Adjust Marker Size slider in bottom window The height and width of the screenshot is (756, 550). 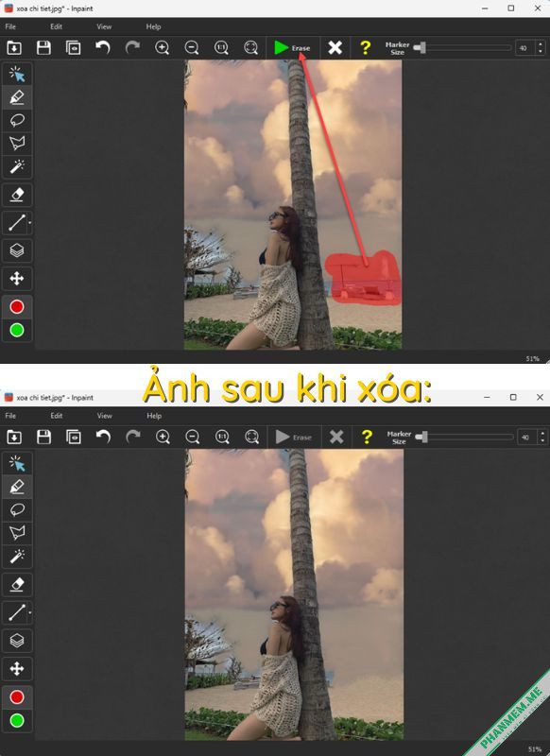(465, 437)
